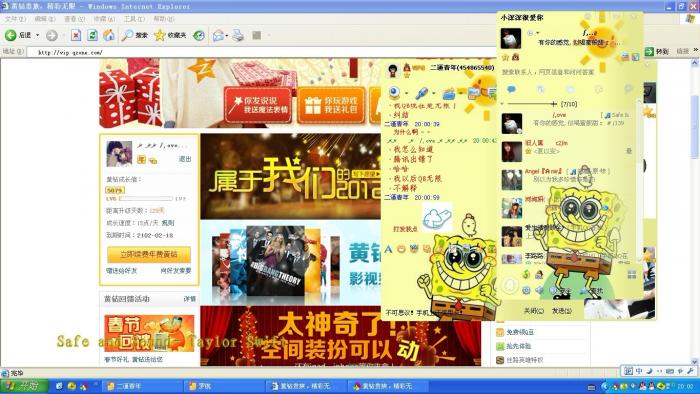Open the History/media globe icon in IE toolbar
The width and height of the screenshot is (700, 394).
(199, 35)
